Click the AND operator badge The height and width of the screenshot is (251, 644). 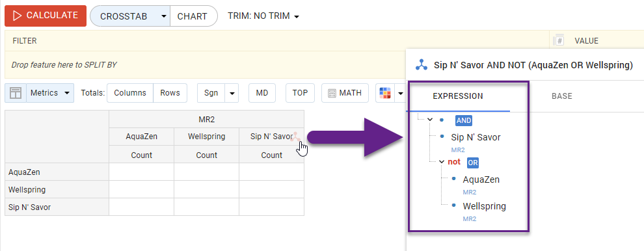(x=464, y=120)
